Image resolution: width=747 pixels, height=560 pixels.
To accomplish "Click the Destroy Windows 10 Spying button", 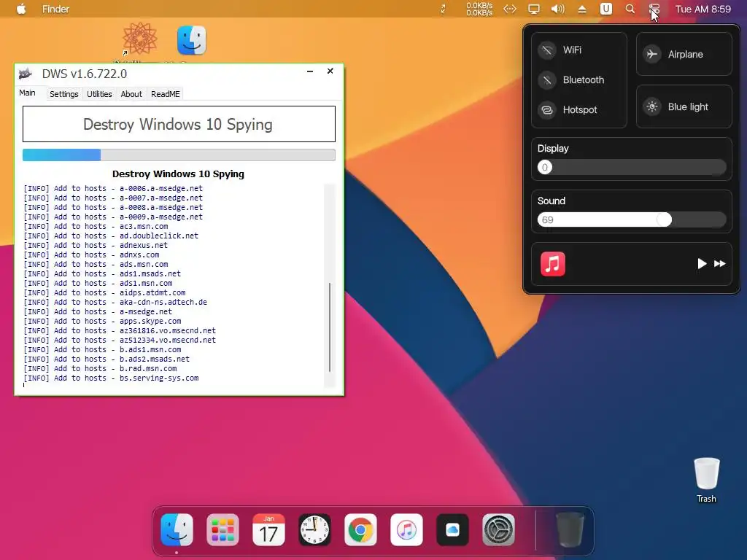I will pos(179,124).
